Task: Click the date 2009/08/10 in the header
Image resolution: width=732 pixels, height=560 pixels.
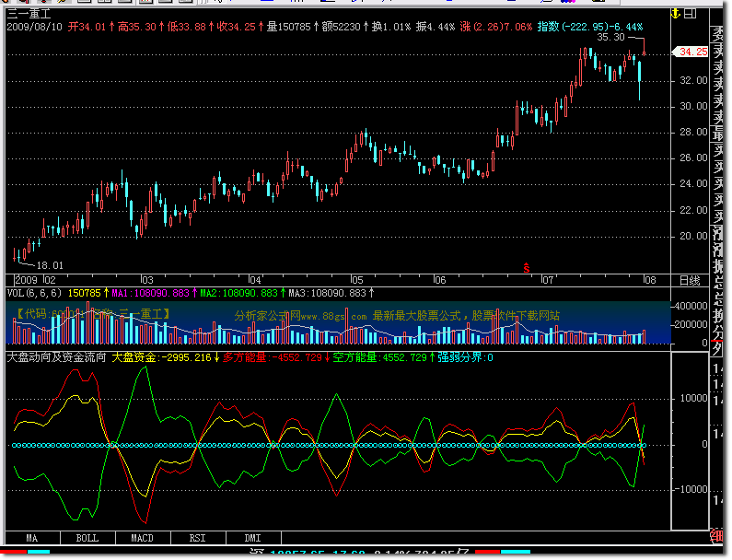Action: (x=35, y=27)
